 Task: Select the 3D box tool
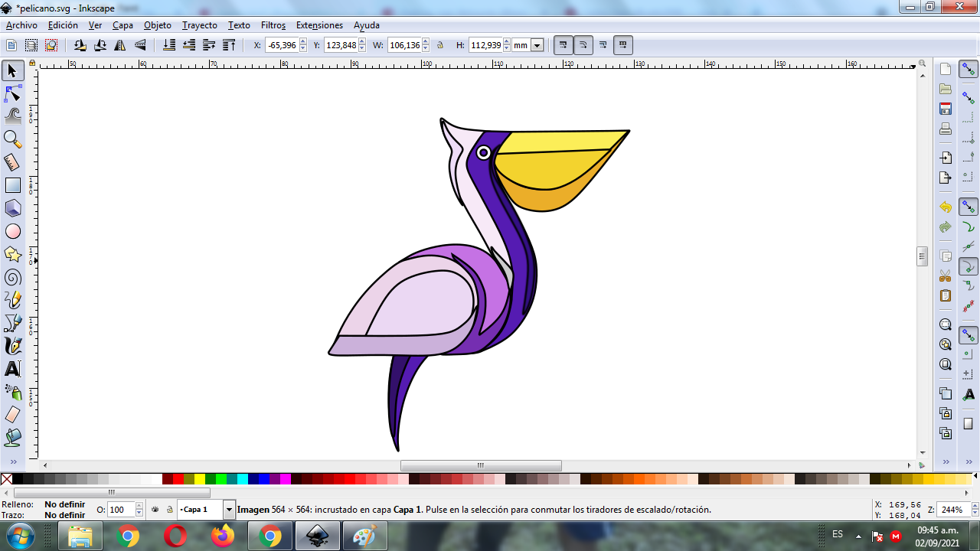(12, 208)
